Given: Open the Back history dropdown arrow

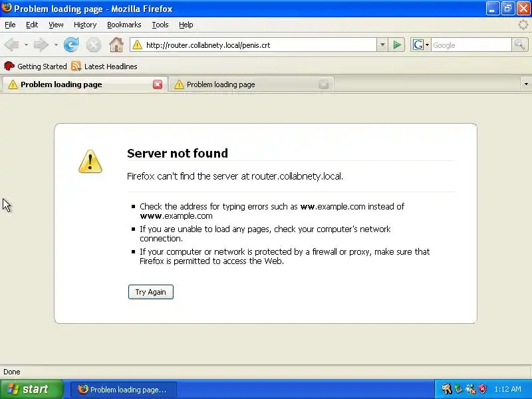Looking at the screenshot, I should [26, 45].
